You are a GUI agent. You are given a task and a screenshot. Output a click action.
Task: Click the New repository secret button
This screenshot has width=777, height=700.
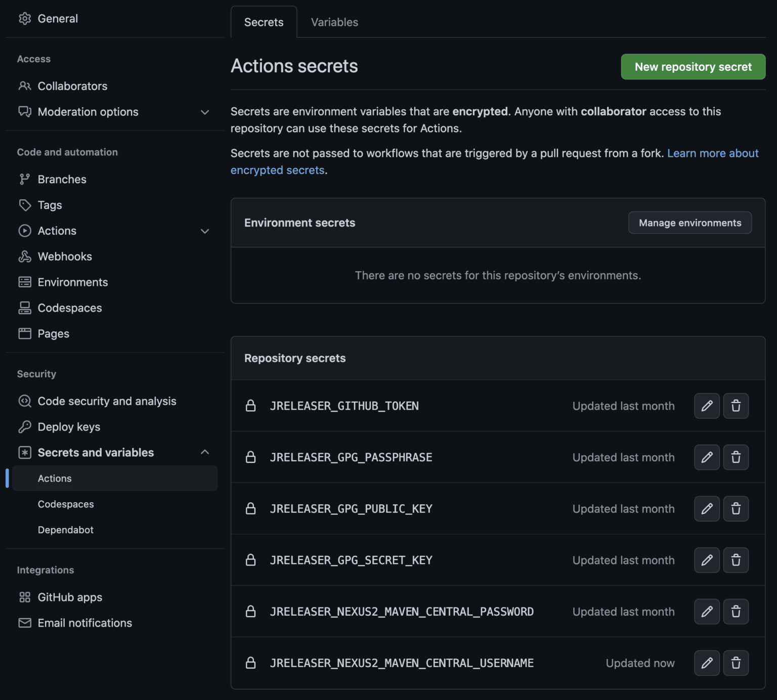tap(693, 66)
